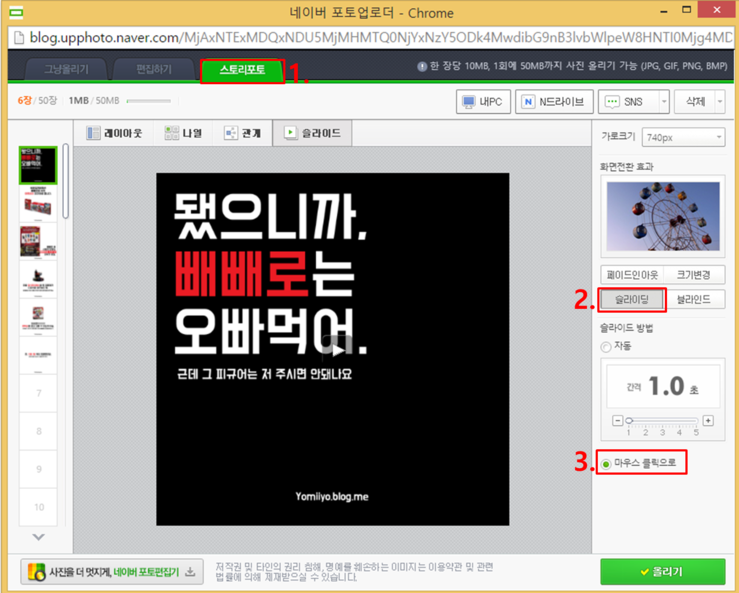
Task: Expand the 삭제 dropdown arrow
Action: [x=720, y=102]
